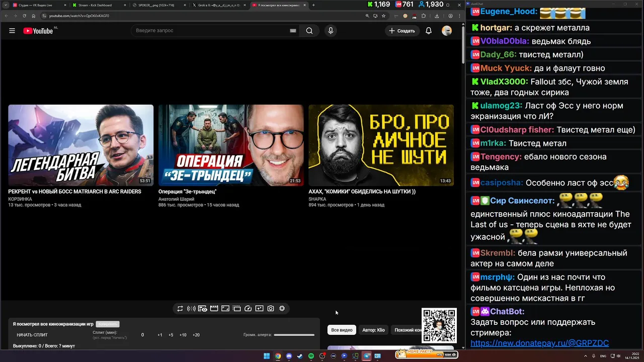Click ChatBot username in chat

[507, 312]
